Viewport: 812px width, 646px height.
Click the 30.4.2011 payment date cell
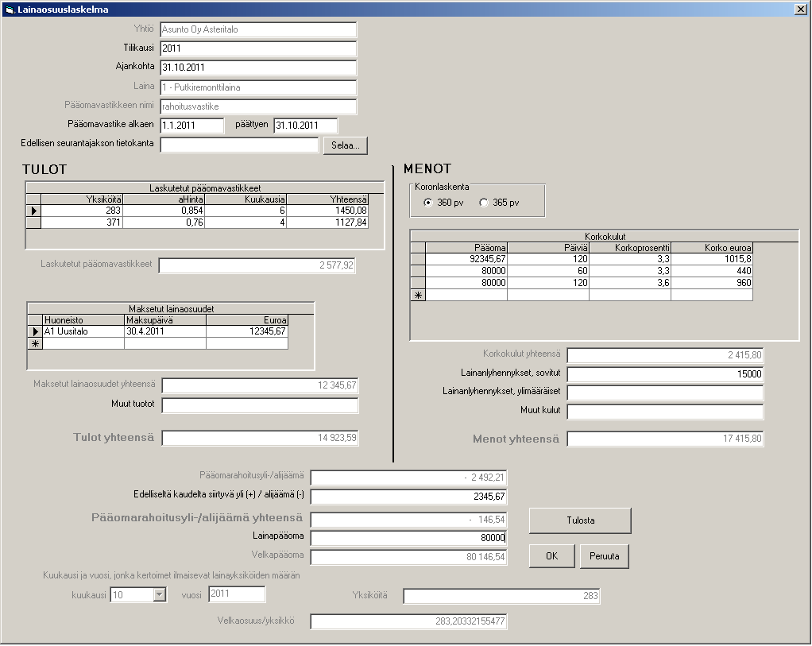pos(165,331)
